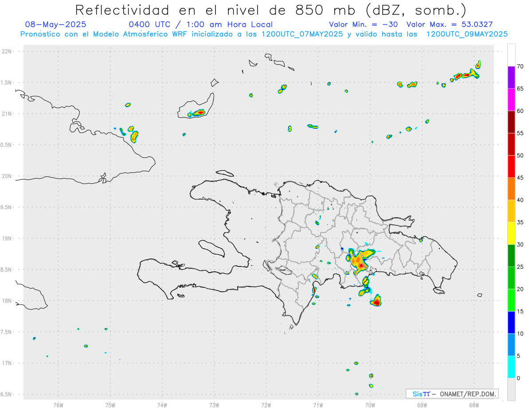
Task: Click the colorbar value label '70'
Action: (x=520, y=67)
